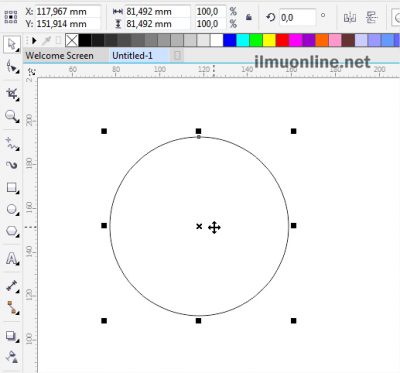Click the circle's middle-right selection handle
Screen dimensions: 400x373
(x=293, y=226)
